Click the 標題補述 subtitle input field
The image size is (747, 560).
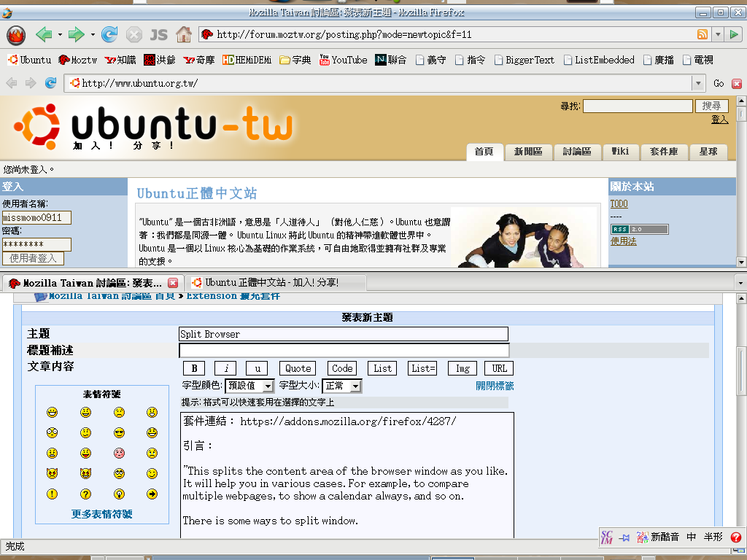(x=344, y=351)
